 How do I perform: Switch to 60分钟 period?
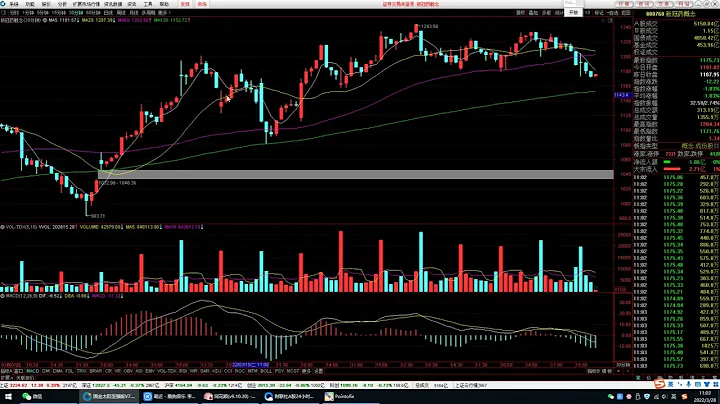[x=93, y=13]
